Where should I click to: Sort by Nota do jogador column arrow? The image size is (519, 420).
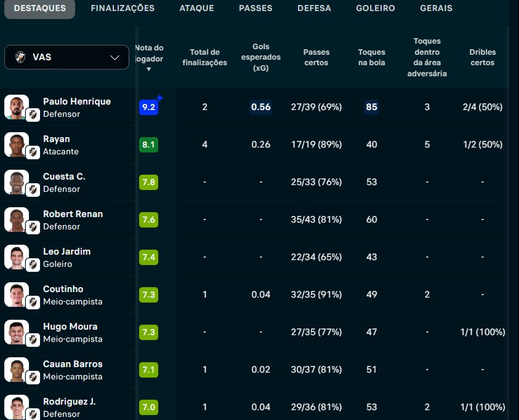148,69
